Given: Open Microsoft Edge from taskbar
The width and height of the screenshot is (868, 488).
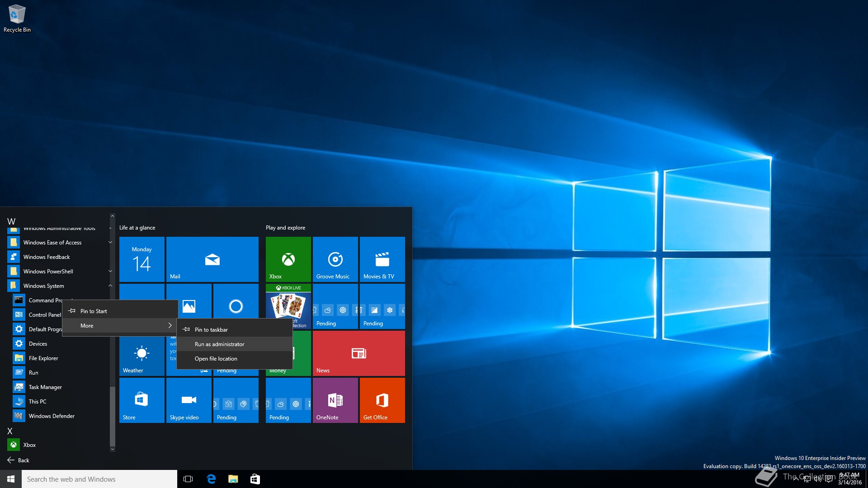Looking at the screenshot, I should pyautogui.click(x=211, y=479).
